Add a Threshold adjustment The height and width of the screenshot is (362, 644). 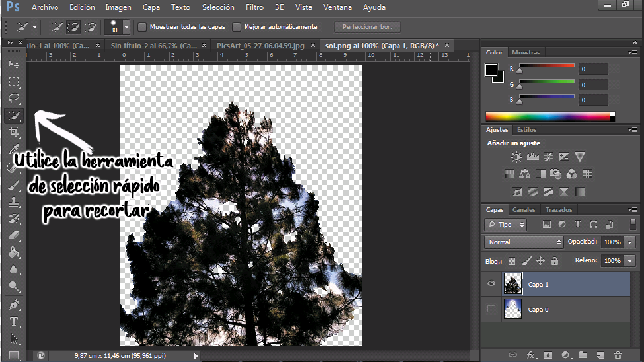point(549,192)
